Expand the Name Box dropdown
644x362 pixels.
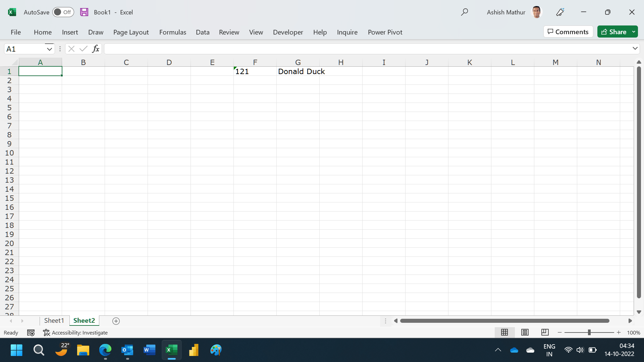(49, 49)
